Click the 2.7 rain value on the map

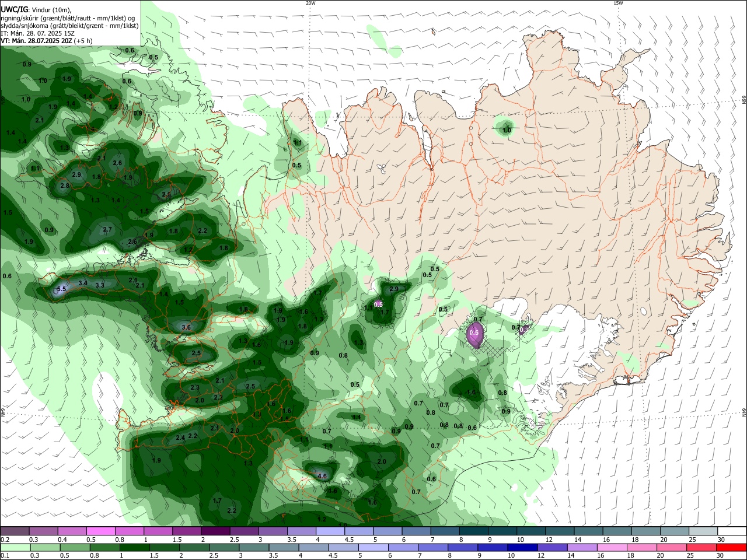click(107, 230)
